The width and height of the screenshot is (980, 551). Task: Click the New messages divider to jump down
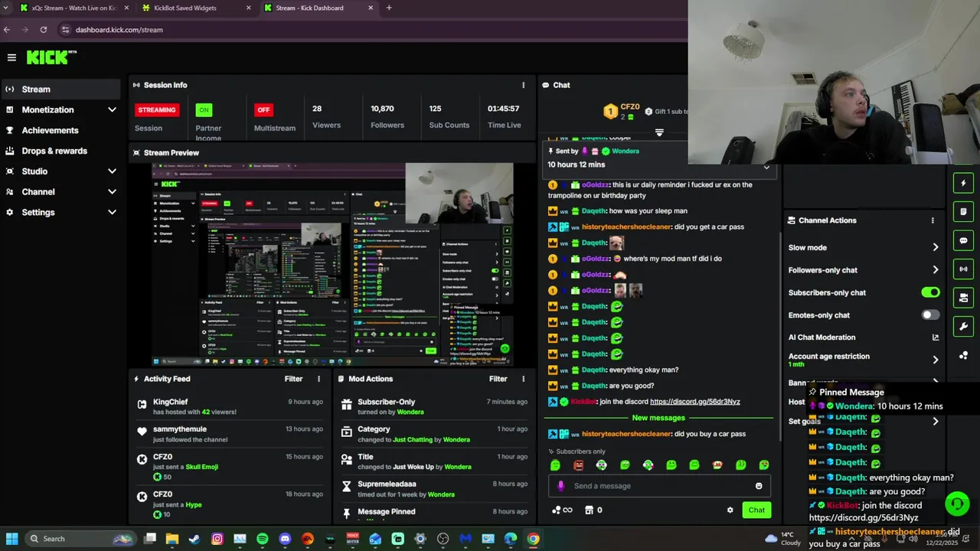(658, 418)
